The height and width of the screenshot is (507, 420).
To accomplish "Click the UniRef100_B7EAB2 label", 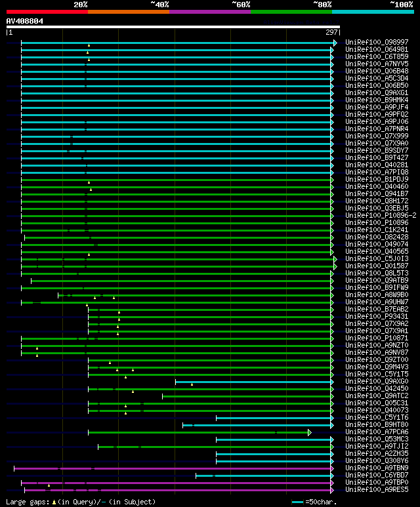I will coord(377,310).
